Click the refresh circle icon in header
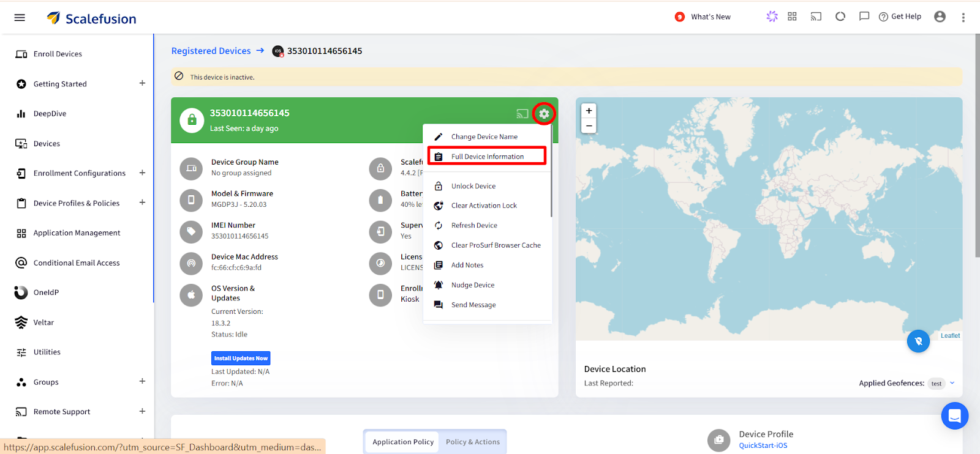Image resolution: width=980 pixels, height=454 pixels. pos(840,17)
